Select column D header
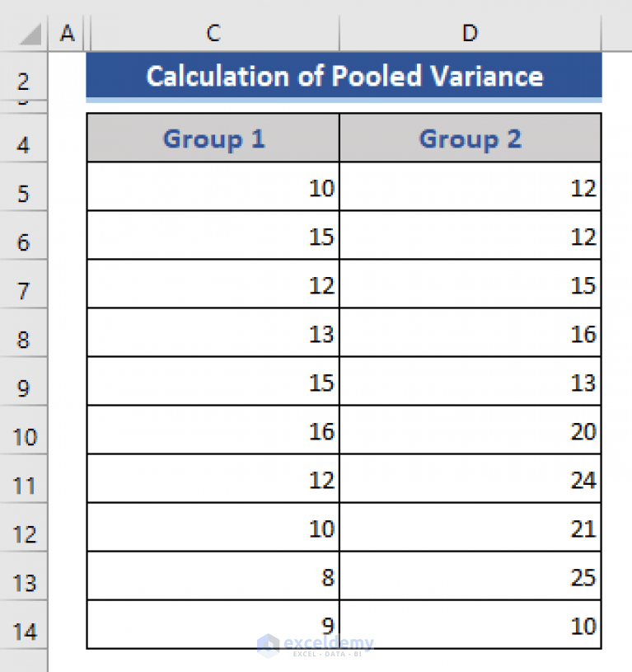Screen dimensions: 632x672 click(x=470, y=33)
